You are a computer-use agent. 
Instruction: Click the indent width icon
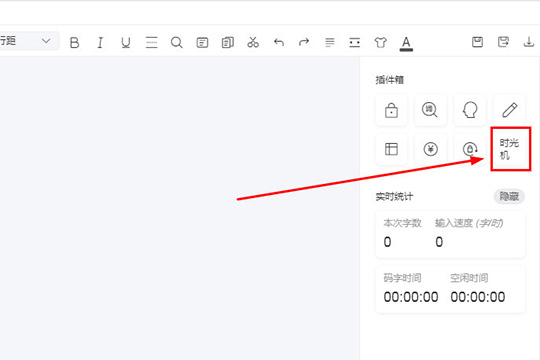click(355, 42)
